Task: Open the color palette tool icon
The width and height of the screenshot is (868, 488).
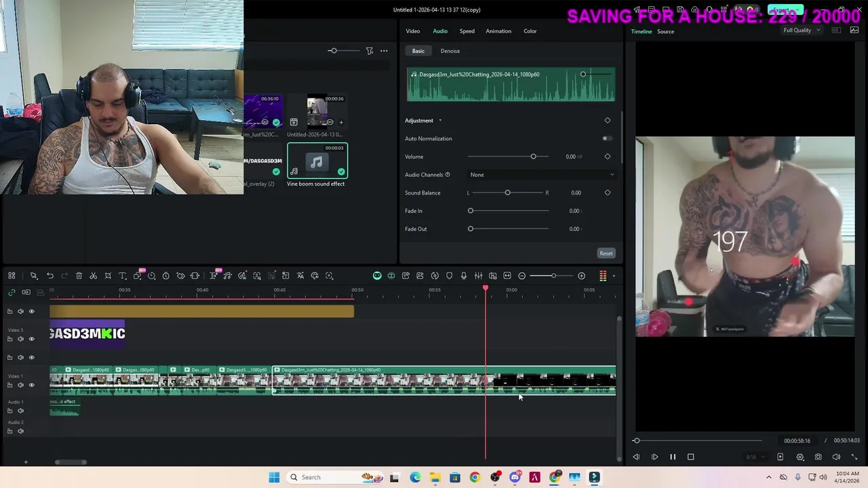Action: [315, 276]
